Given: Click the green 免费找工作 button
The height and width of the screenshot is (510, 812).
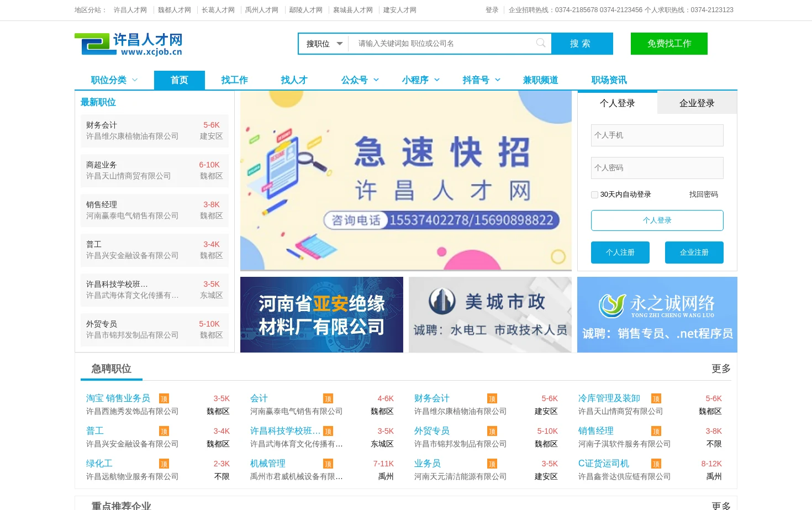Looking at the screenshot, I should coord(669,44).
